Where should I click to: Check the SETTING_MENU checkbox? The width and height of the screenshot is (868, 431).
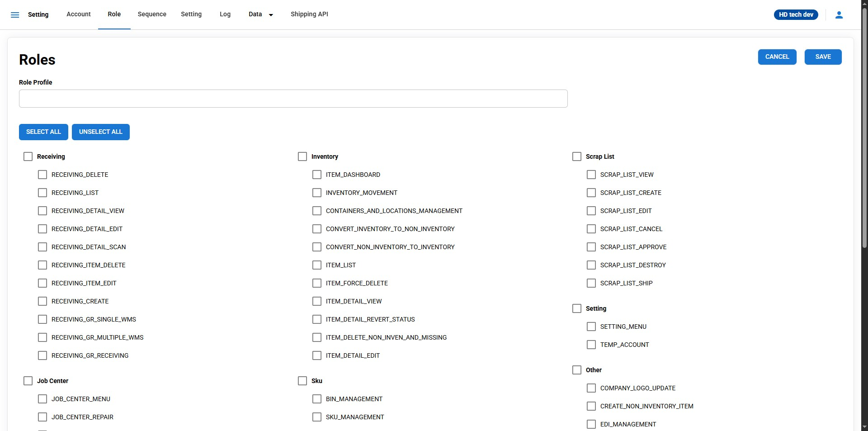591,327
